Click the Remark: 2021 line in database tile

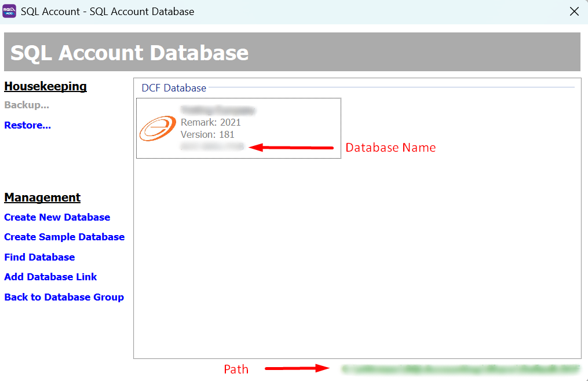pos(210,122)
